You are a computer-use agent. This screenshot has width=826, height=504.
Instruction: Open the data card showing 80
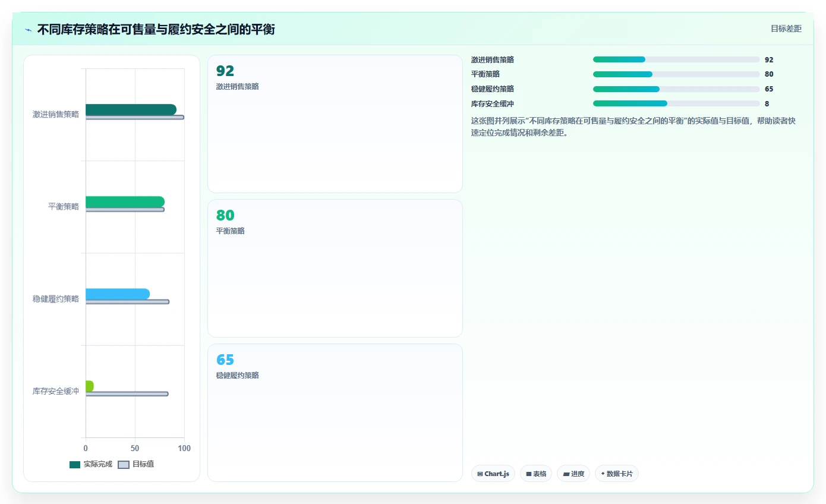(x=335, y=269)
